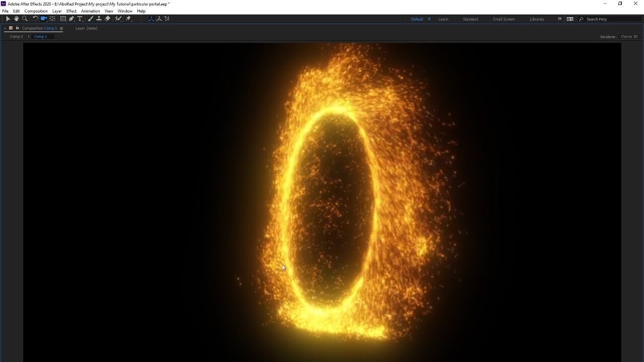644x362 pixels.
Task: Switch to the Learn workspace
Action: [x=443, y=19]
